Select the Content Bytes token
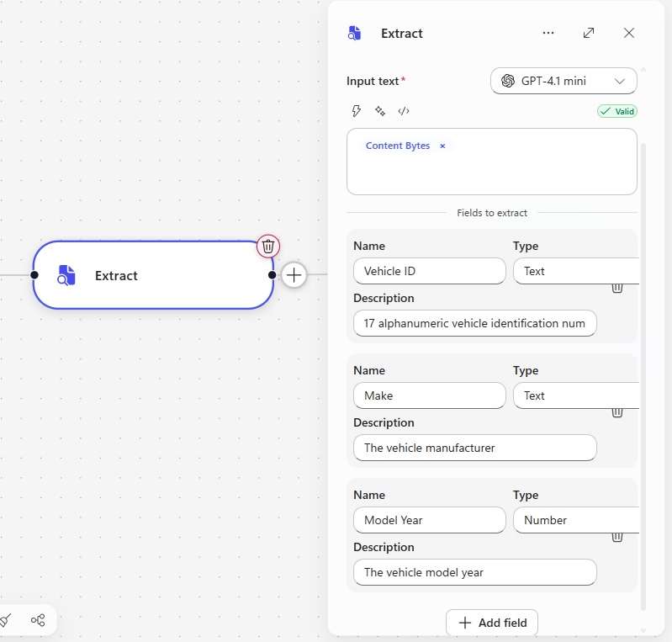Viewport: 672px width, 642px height. click(397, 146)
